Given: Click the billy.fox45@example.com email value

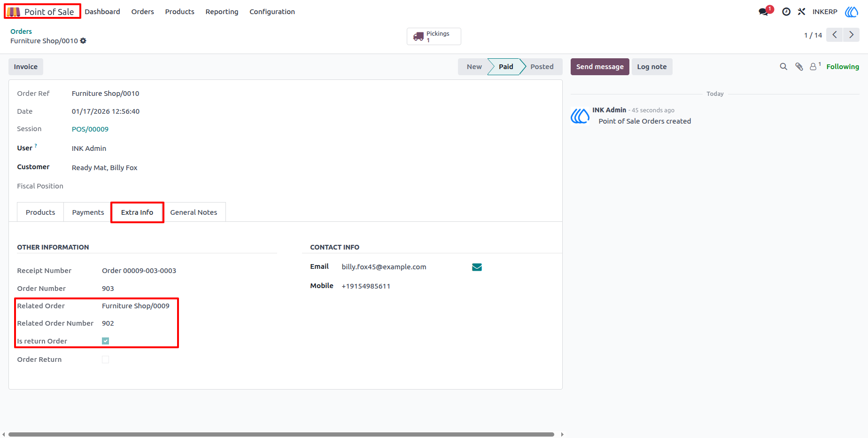Looking at the screenshot, I should 384,267.
